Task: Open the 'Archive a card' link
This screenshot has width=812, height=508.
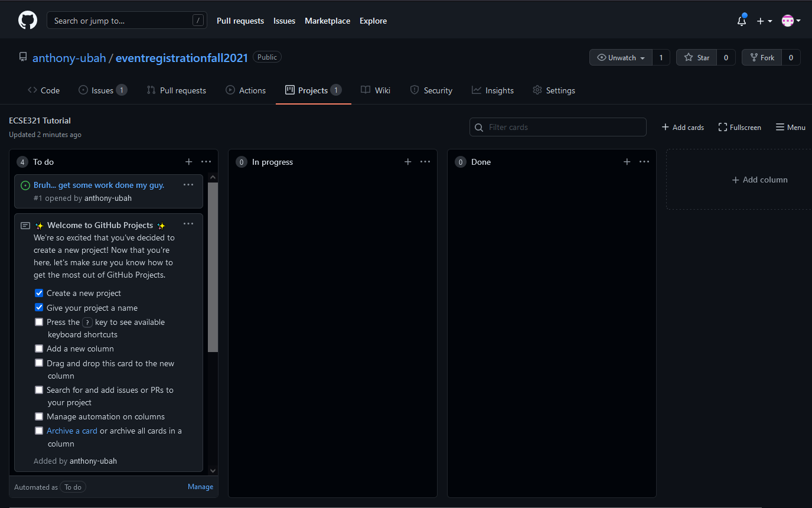Action: [72, 431]
